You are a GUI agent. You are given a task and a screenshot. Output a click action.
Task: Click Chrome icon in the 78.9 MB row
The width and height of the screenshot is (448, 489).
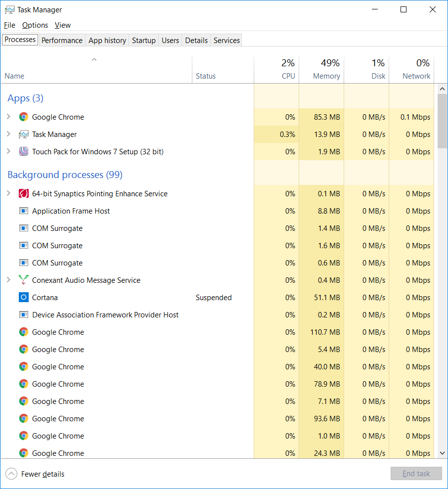[x=23, y=384]
